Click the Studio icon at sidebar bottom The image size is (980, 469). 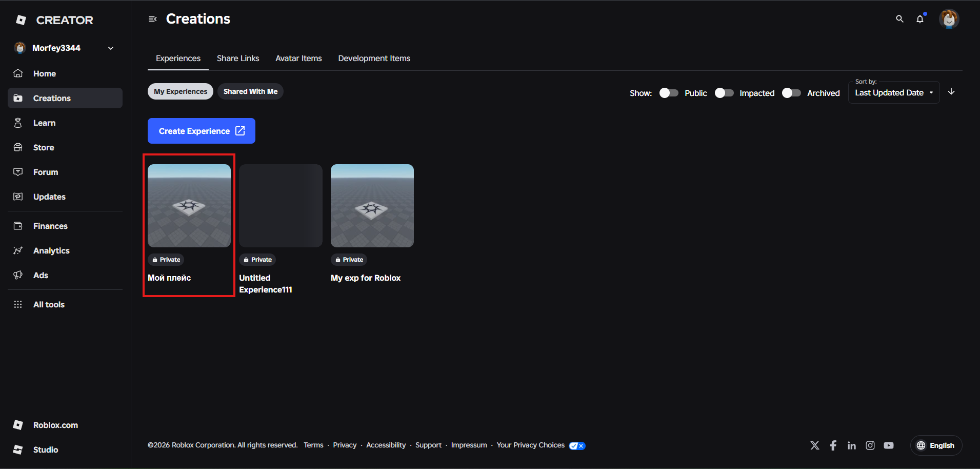coord(18,450)
